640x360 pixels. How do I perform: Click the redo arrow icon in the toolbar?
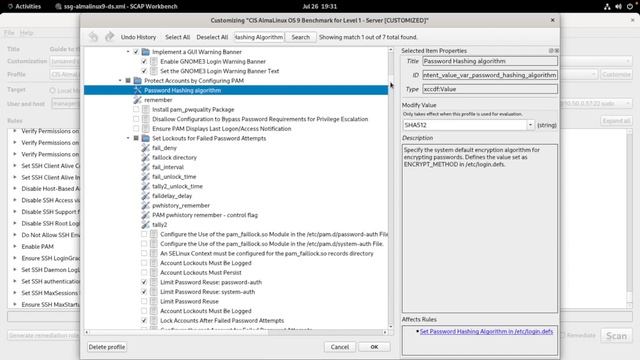[x=109, y=37]
